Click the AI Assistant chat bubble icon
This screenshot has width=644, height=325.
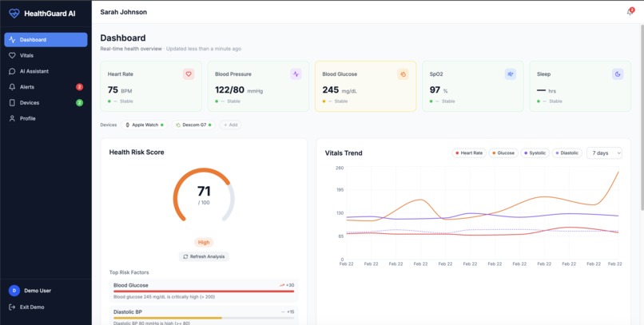(12, 71)
